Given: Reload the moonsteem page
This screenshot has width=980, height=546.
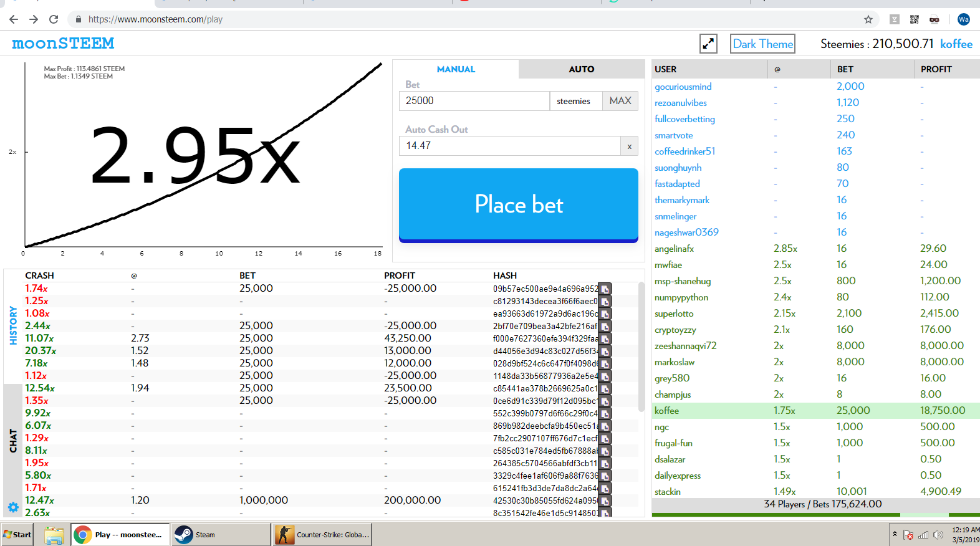Looking at the screenshot, I should [54, 19].
